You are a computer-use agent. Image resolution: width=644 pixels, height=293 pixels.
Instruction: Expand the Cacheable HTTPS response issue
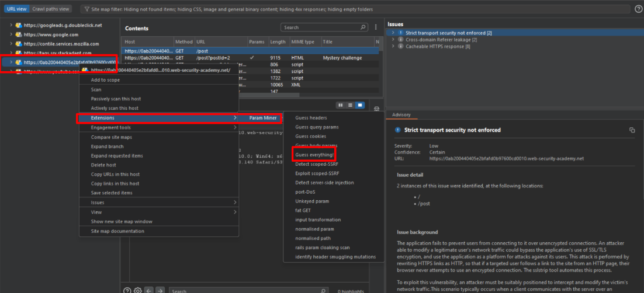393,47
